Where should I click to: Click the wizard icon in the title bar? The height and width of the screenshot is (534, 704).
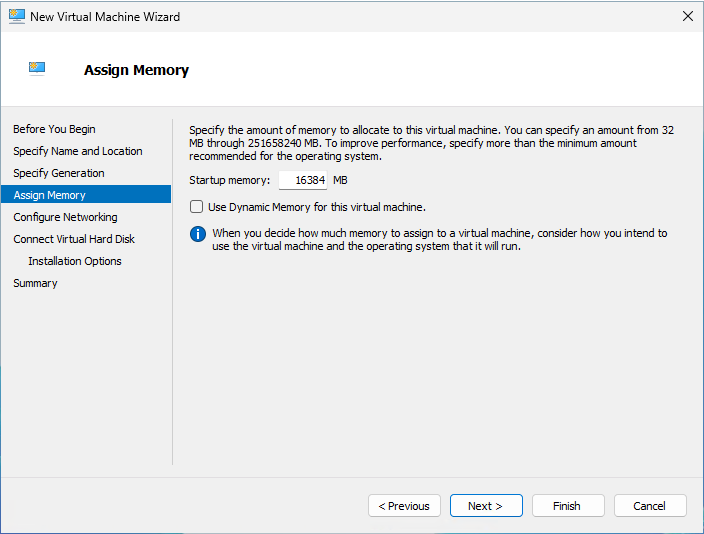(x=16, y=16)
